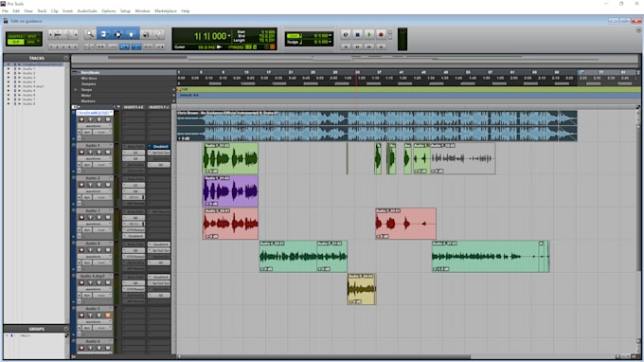The image size is (644, 362).
Task: Open Audio 2 track view waveform selector
Action: tap(95, 191)
